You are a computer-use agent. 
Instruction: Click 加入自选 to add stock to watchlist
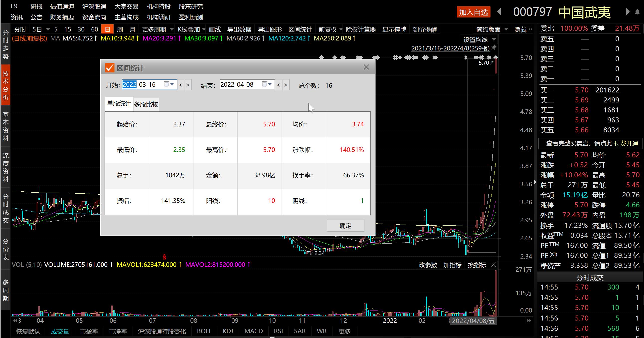coord(473,12)
